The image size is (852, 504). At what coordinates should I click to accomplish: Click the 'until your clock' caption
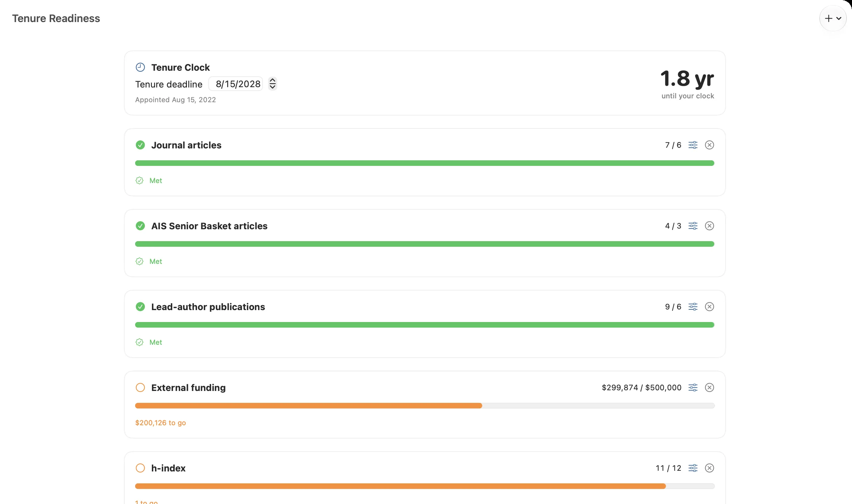tap(688, 96)
